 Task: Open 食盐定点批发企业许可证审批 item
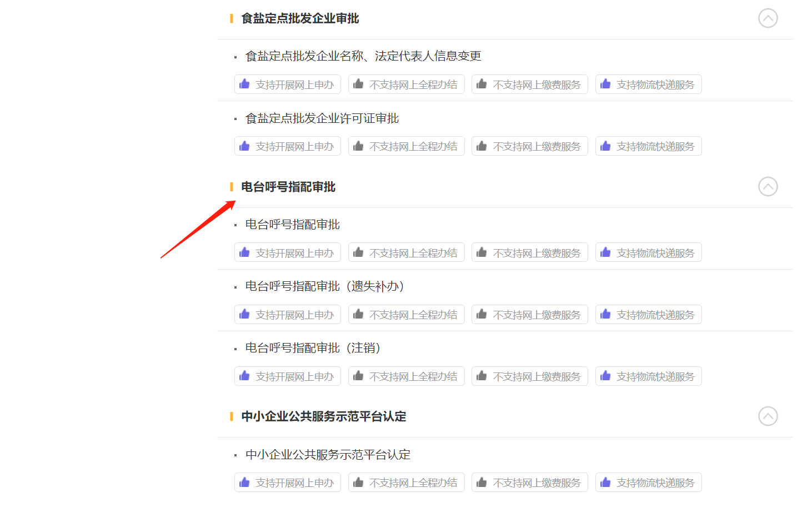322,118
